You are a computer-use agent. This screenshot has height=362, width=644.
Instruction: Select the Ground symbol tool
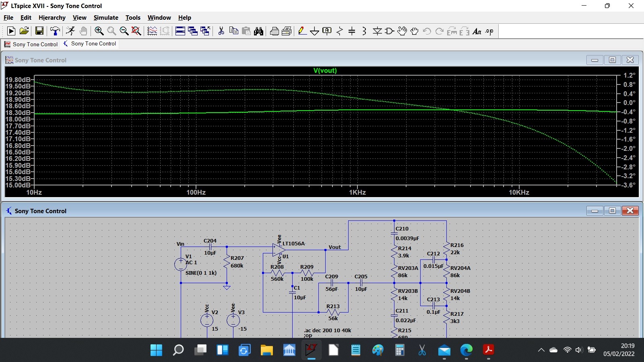click(x=315, y=31)
